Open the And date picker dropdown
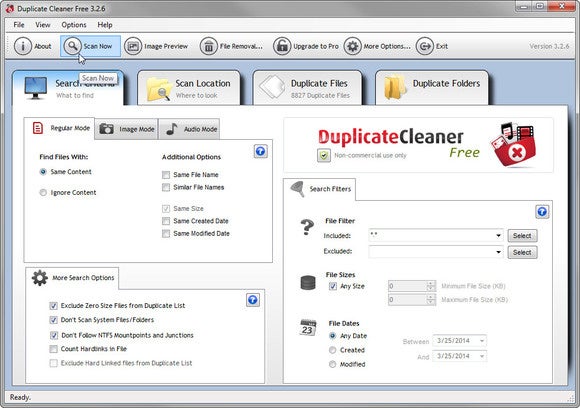580x408 pixels. click(482, 356)
